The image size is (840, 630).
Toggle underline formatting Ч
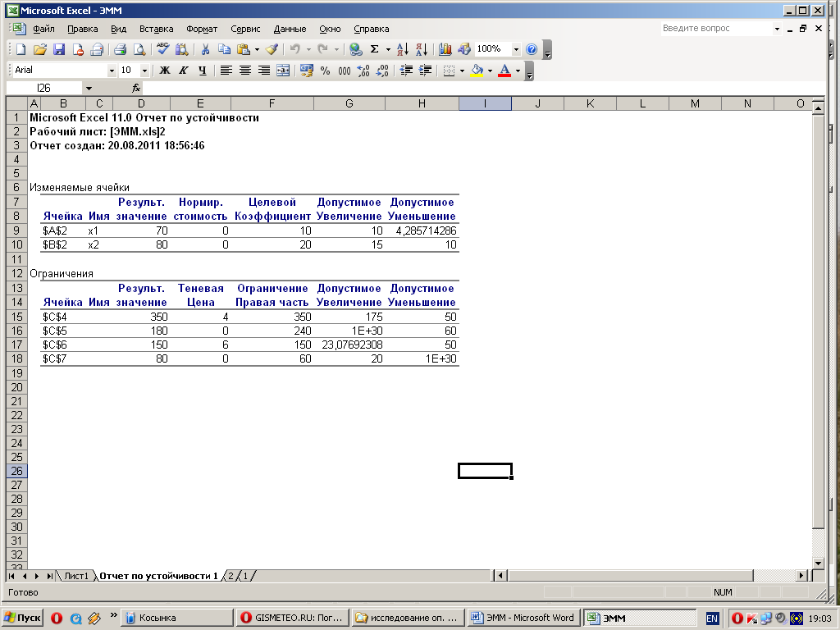point(202,71)
